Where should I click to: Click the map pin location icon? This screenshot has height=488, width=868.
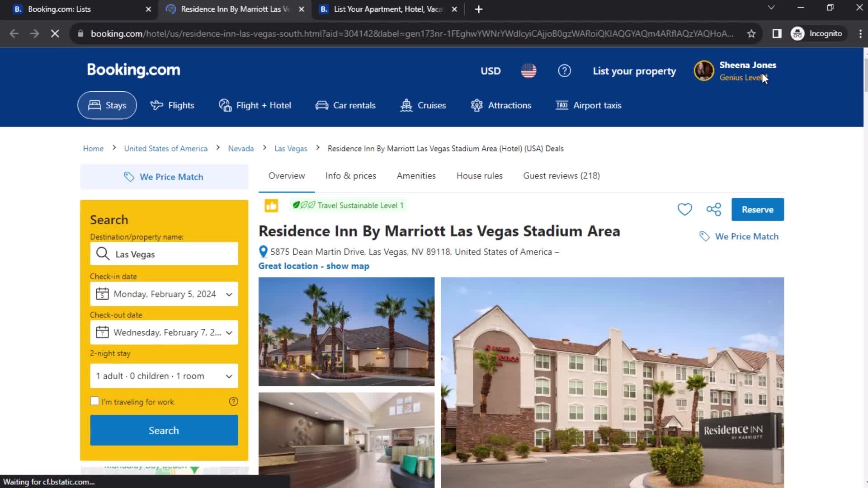(263, 252)
